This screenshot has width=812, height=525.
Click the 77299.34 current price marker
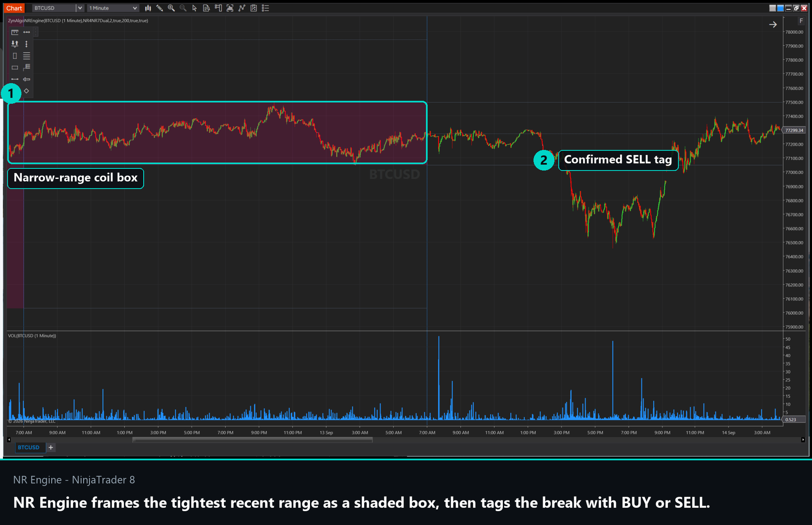point(794,130)
